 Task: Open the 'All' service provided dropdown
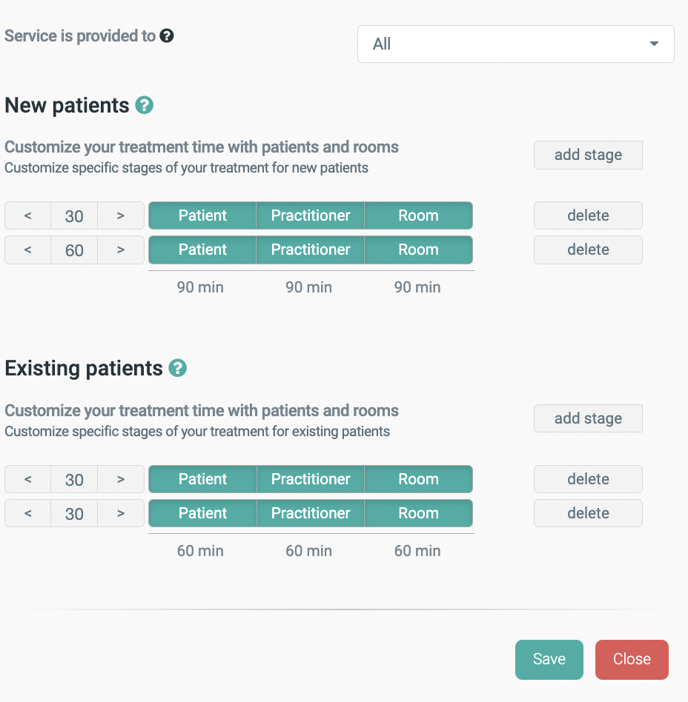pyautogui.click(x=516, y=44)
